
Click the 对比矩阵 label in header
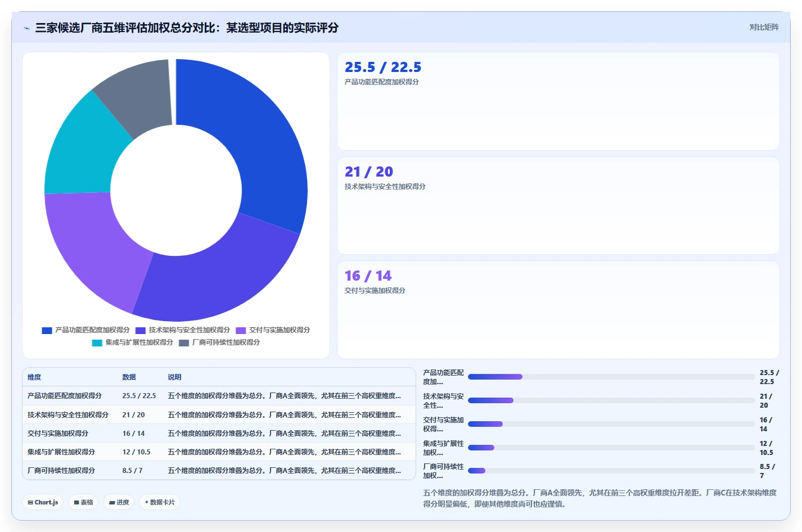coord(764,28)
